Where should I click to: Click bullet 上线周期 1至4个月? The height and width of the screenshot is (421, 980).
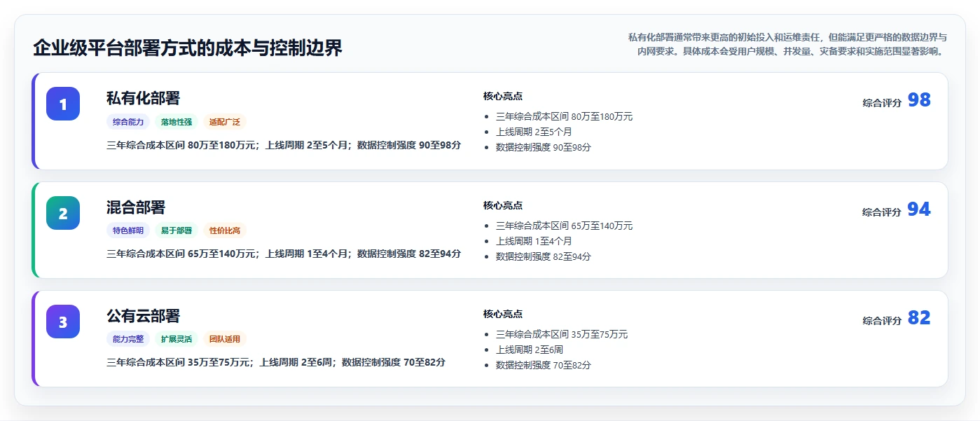(534, 241)
